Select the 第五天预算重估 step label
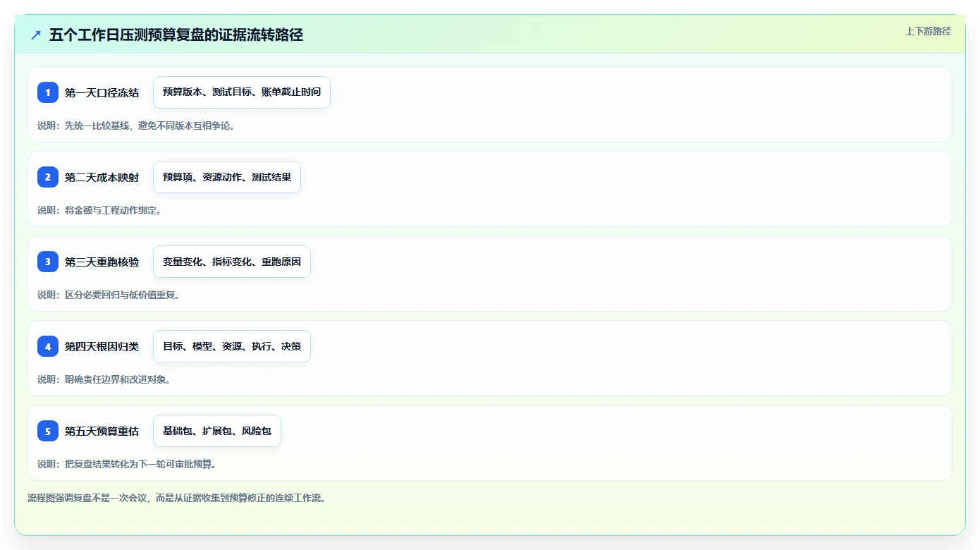The height and width of the screenshot is (550, 980). click(102, 431)
